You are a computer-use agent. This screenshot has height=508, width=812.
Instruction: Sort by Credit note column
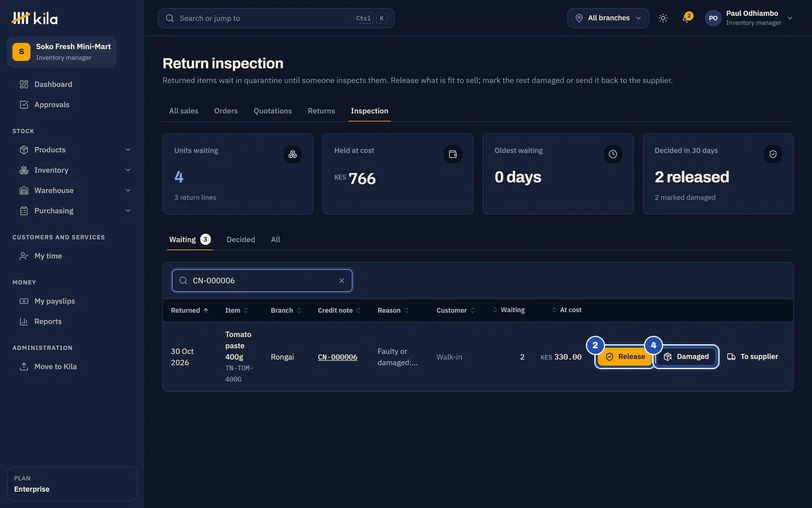pos(339,310)
